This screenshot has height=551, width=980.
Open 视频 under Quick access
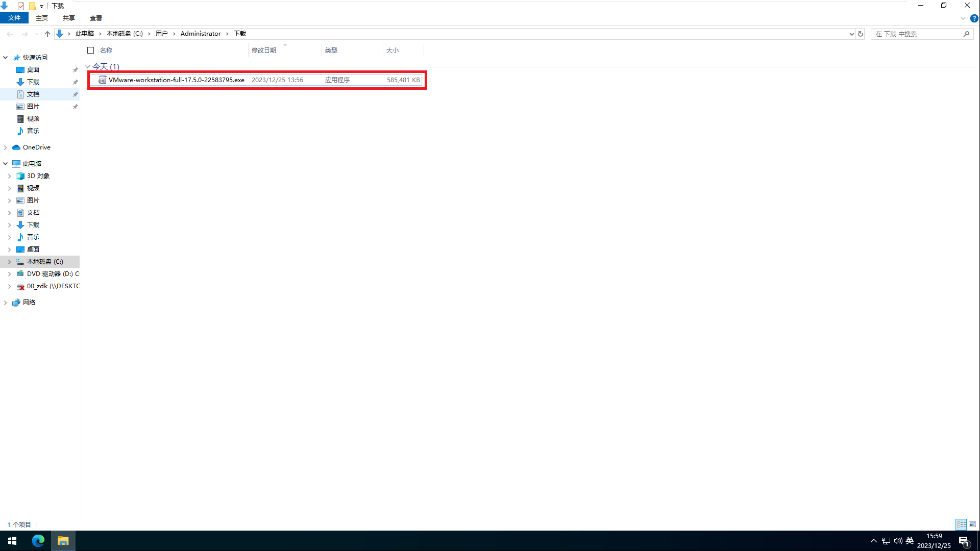click(x=33, y=119)
